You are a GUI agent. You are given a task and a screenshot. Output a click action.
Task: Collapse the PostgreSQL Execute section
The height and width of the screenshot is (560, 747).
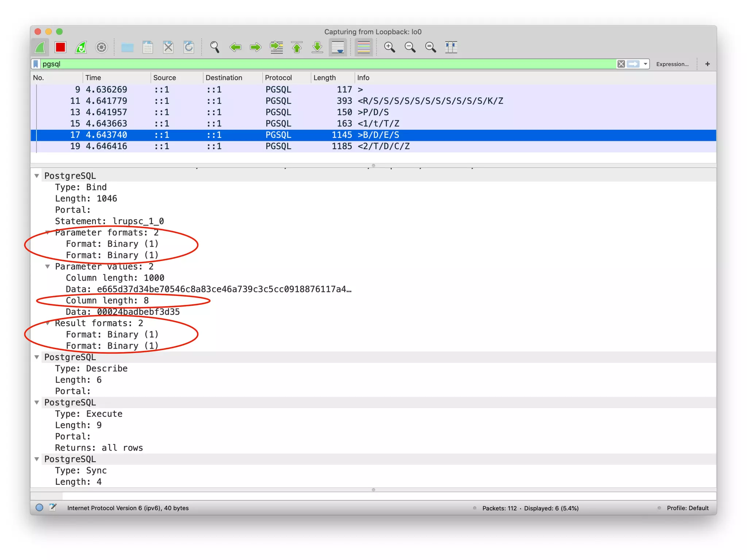click(37, 402)
